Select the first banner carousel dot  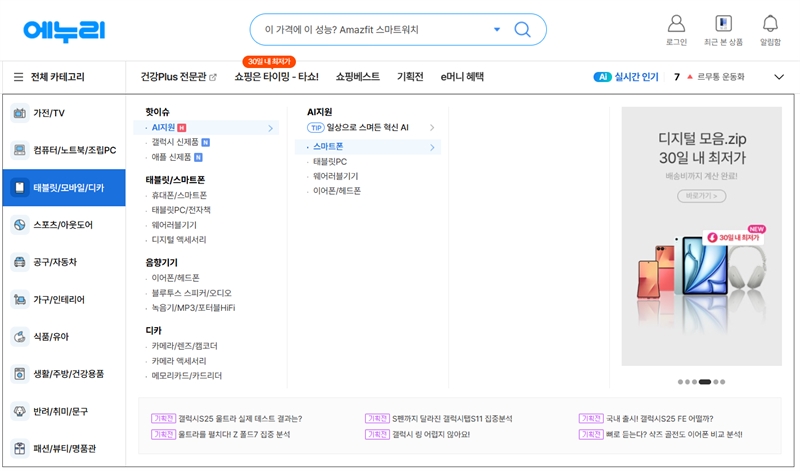(680, 382)
